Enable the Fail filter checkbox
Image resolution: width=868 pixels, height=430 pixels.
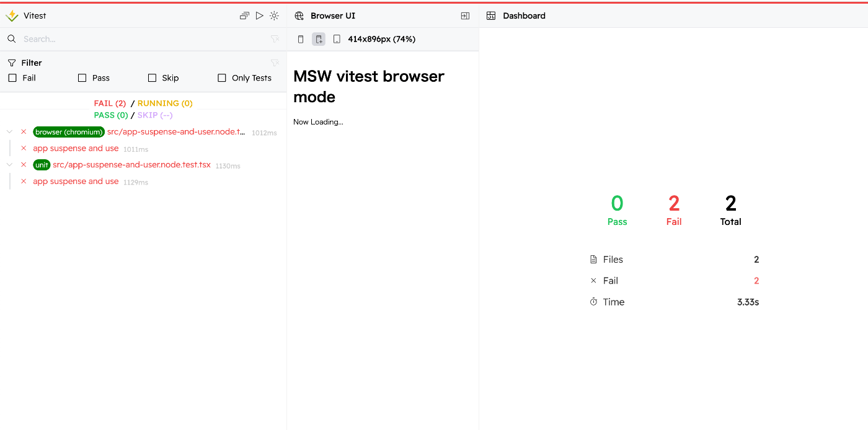pos(12,78)
